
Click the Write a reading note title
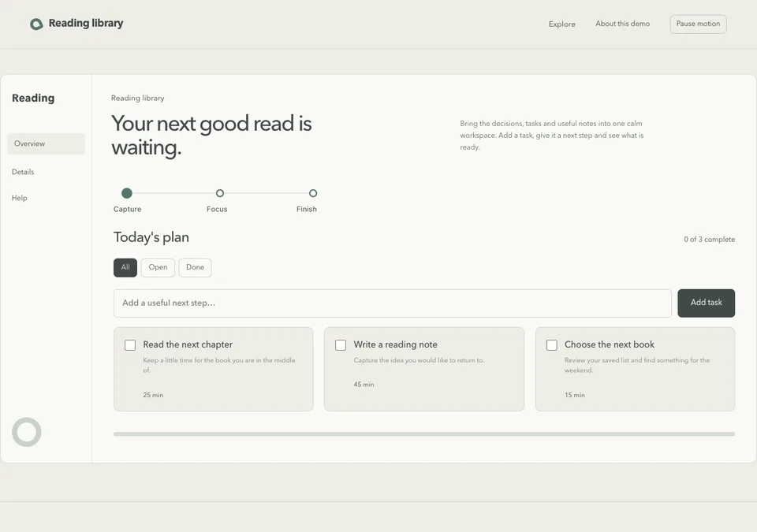(x=395, y=344)
